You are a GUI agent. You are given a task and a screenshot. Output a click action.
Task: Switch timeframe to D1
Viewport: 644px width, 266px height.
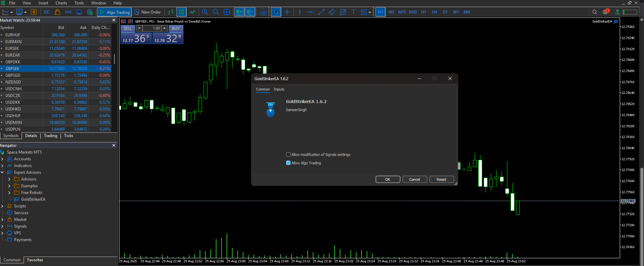445,12
